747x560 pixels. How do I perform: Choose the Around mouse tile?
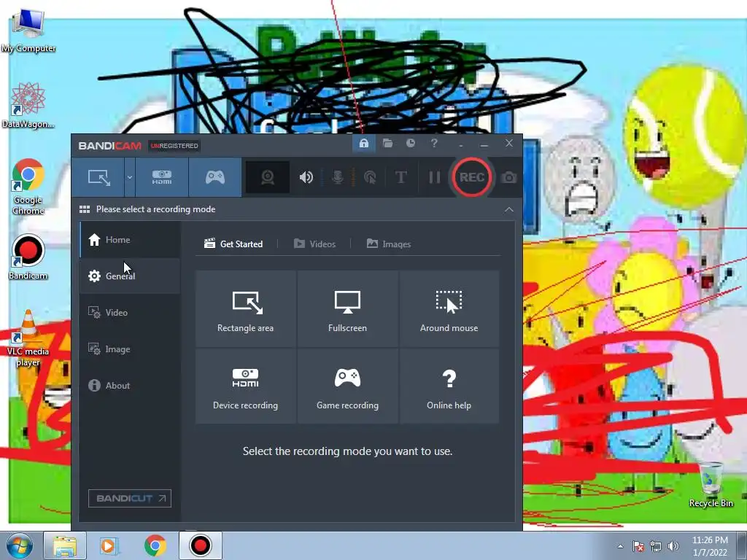449,309
